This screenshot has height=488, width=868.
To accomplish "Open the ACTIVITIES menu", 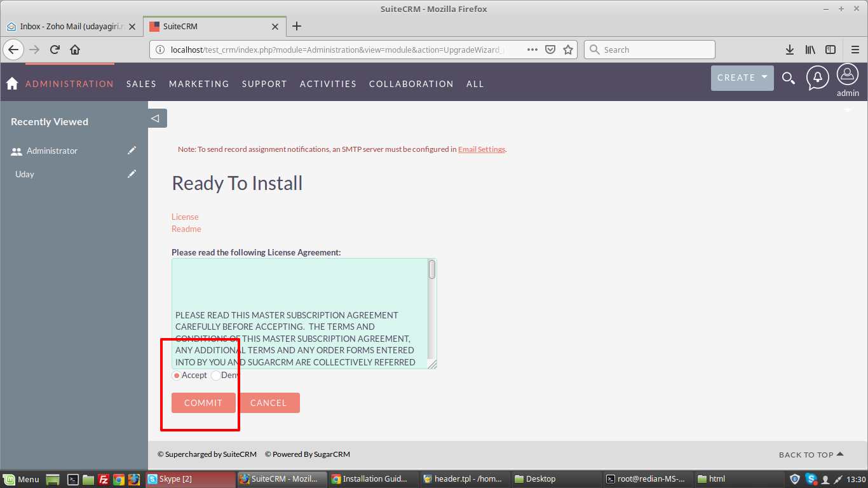I will [328, 84].
